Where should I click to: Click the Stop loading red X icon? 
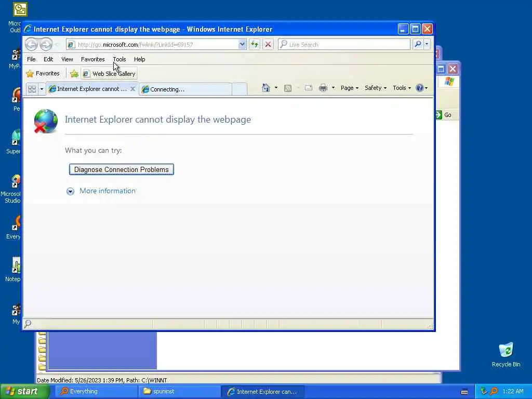tap(268, 44)
